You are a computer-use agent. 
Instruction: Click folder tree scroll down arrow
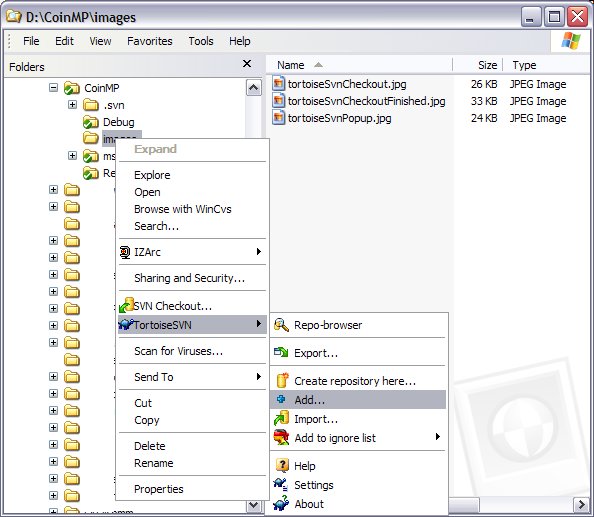(253, 505)
